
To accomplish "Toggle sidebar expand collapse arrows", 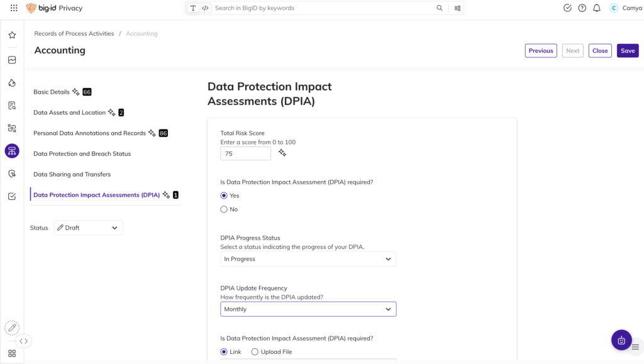I will pyautogui.click(x=23, y=341).
